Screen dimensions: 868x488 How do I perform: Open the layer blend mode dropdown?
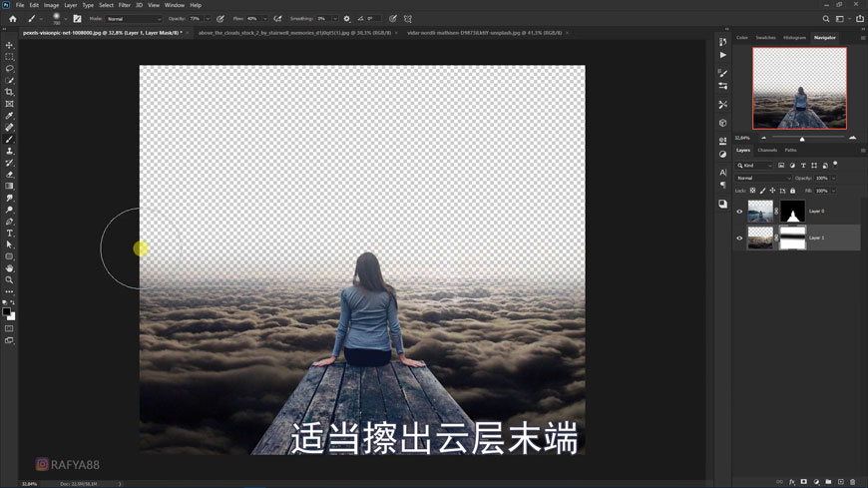763,179
